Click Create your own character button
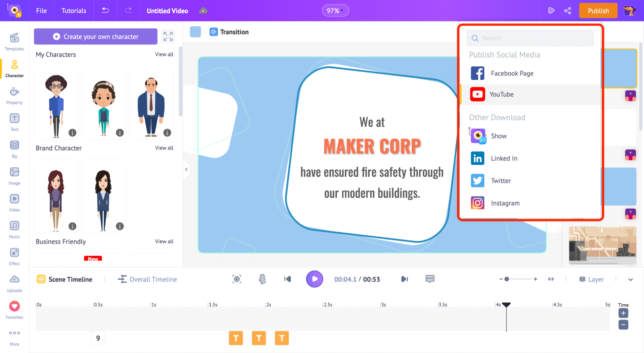 96,36
